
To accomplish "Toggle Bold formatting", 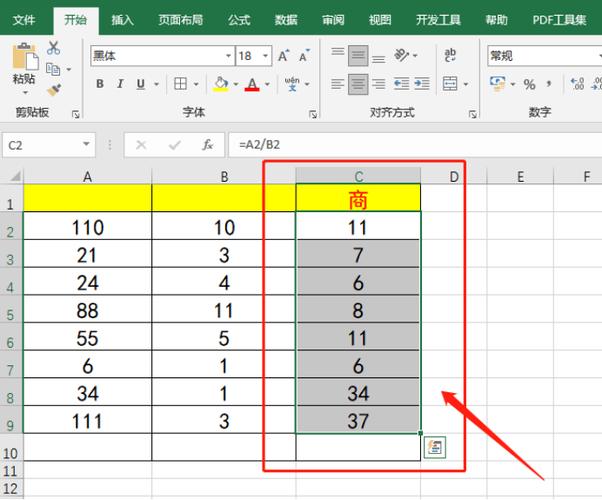I will pos(100,83).
